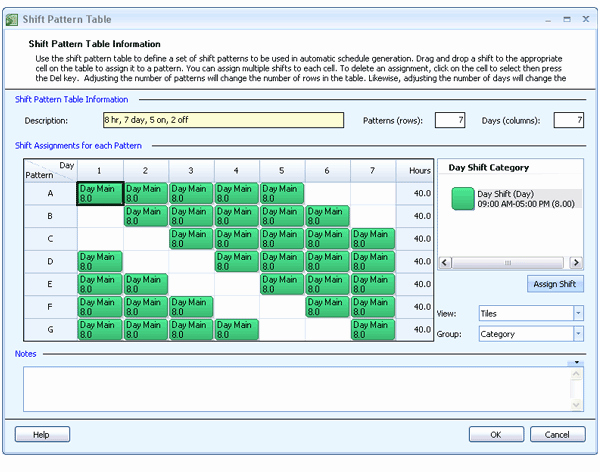Close the Shift Pattern Table window

[x=586, y=19]
